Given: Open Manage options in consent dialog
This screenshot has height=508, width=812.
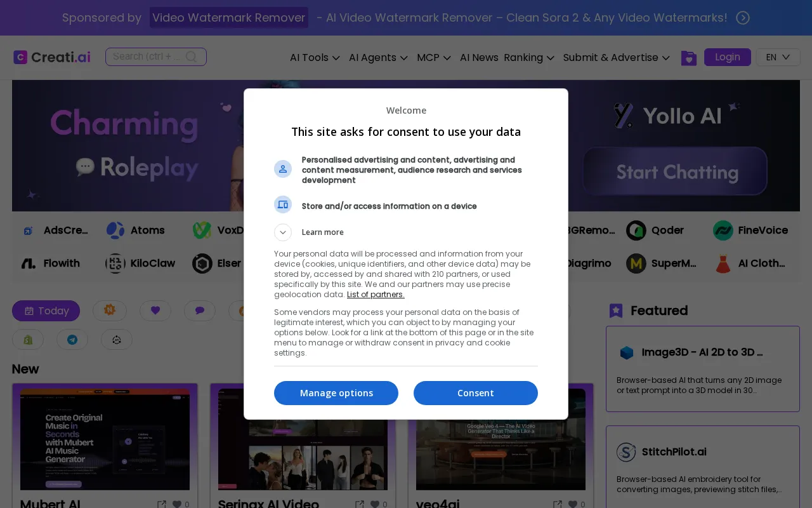Looking at the screenshot, I should (x=336, y=393).
